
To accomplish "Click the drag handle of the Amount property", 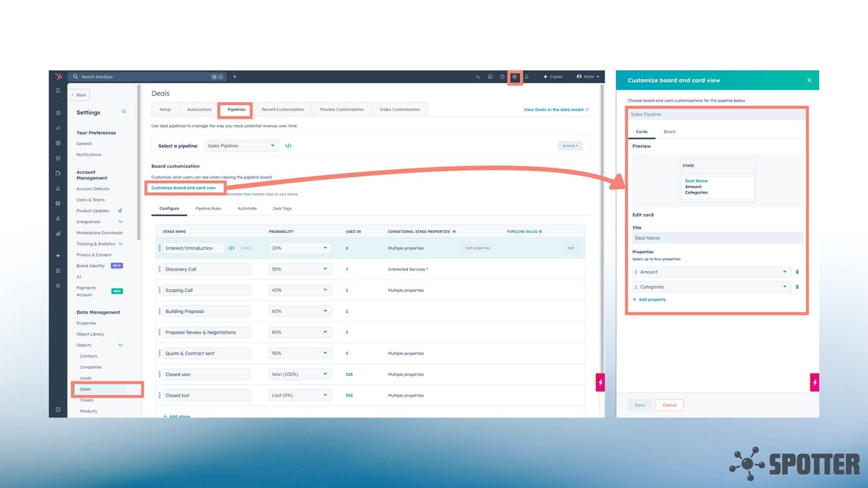I will click(x=636, y=272).
